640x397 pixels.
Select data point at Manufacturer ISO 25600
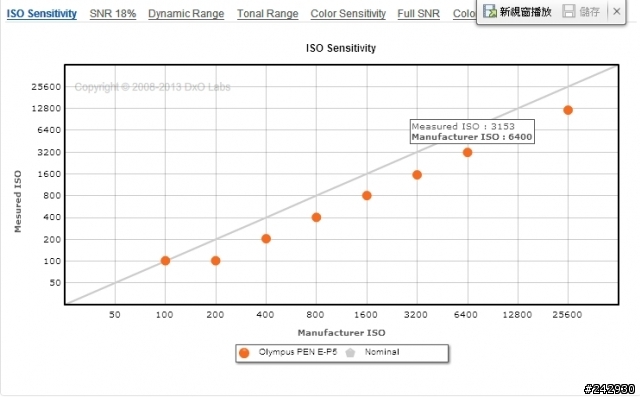click(568, 110)
